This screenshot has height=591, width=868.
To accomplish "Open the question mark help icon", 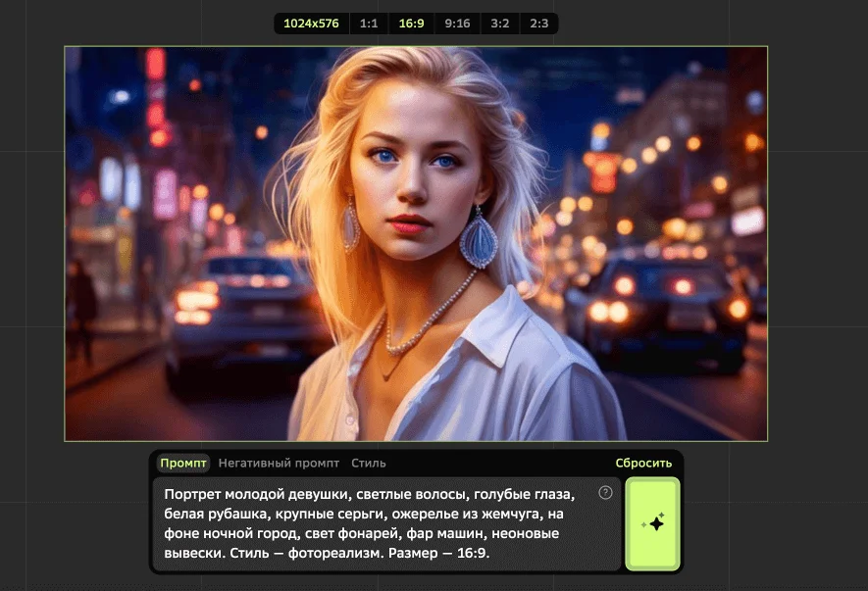I will [x=605, y=492].
